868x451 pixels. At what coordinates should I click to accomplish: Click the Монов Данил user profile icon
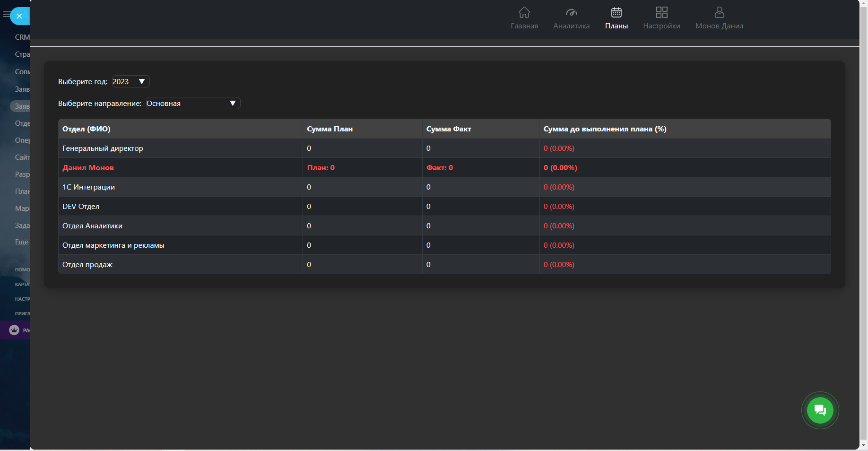point(719,12)
